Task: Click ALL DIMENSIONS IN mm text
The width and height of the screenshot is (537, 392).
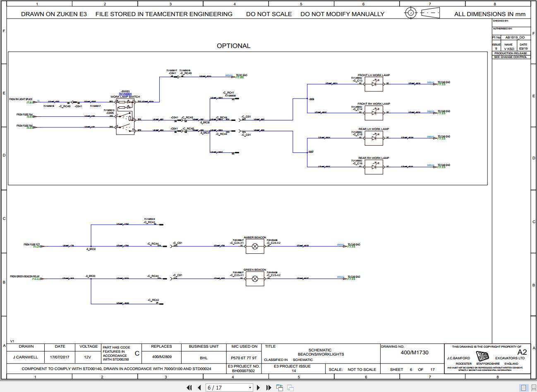Action: tap(490, 14)
